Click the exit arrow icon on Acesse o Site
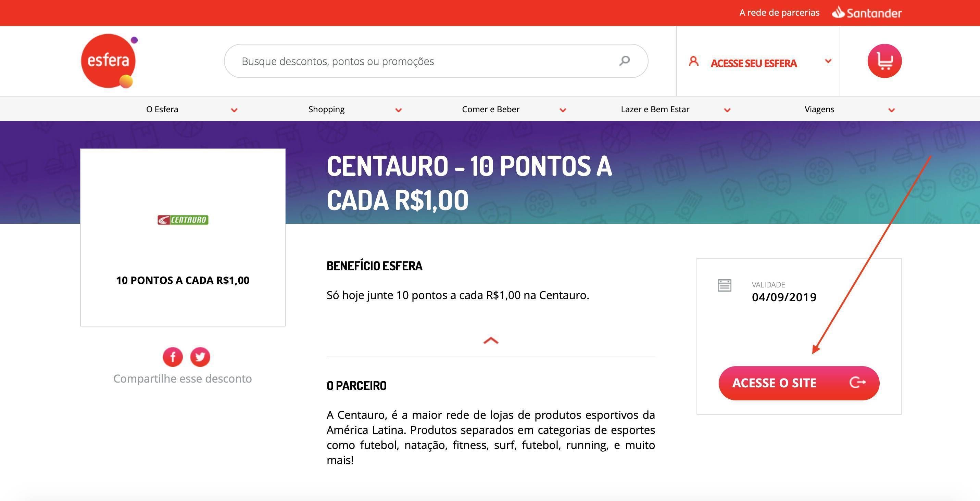 tap(857, 382)
